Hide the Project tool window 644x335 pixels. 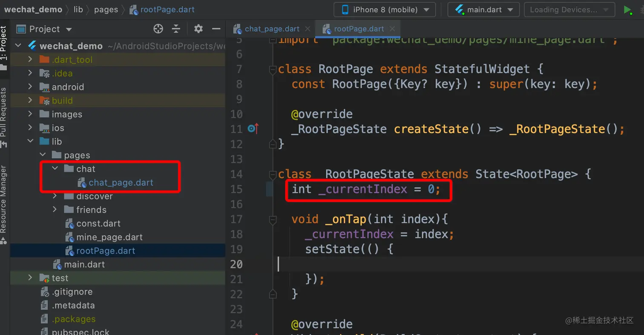pyautogui.click(x=216, y=29)
